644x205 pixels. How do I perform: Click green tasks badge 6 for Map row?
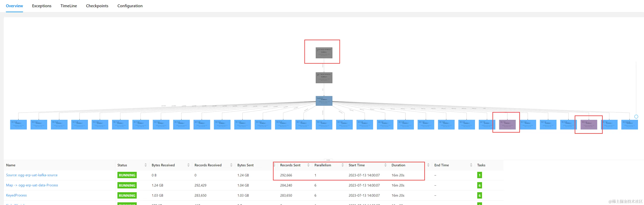480,185
